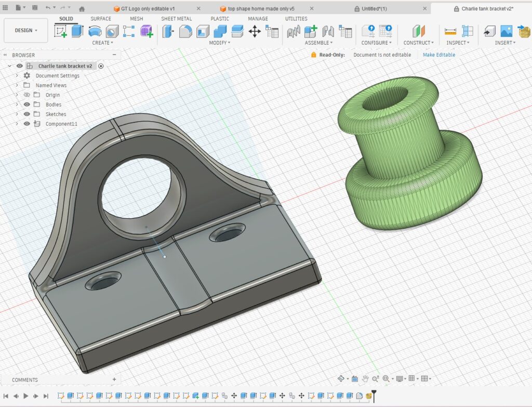Toggle visibility of Sketches folder
This screenshot has height=407, width=532.
coord(27,114)
